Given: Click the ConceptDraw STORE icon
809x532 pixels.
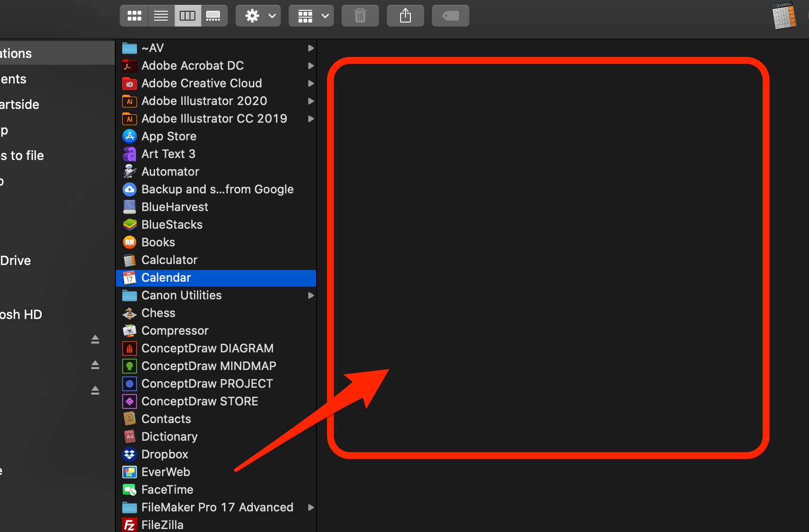Looking at the screenshot, I should click(x=130, y=401).
